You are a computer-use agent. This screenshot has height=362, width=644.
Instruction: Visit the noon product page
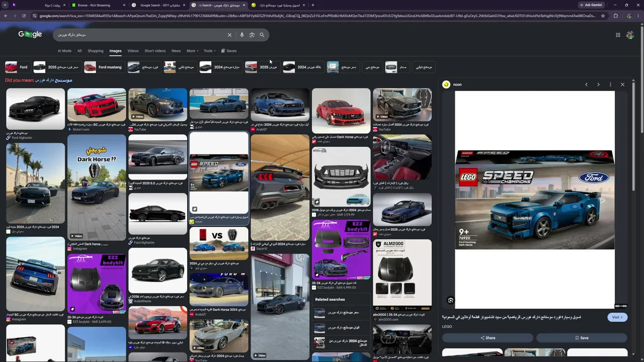coord(617,317)
